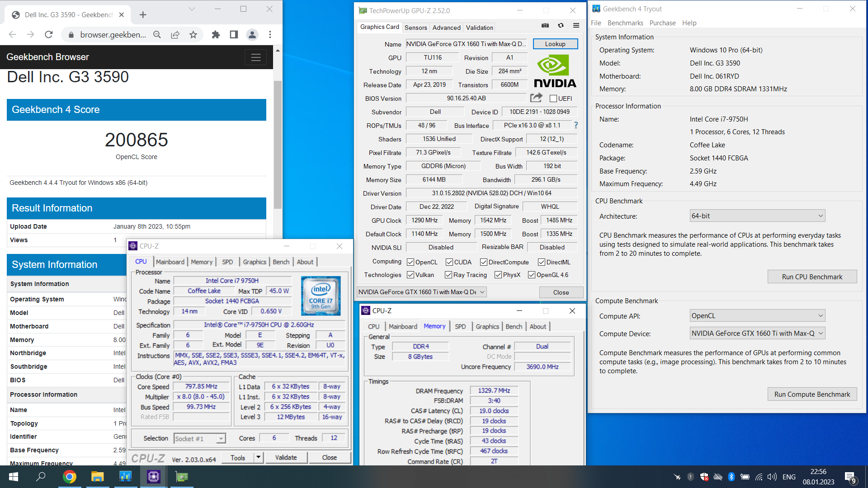Screen dimensions: 868x488
Task: Open GPU selector dropdown in GPU-Z
Action: click(422, 292)
